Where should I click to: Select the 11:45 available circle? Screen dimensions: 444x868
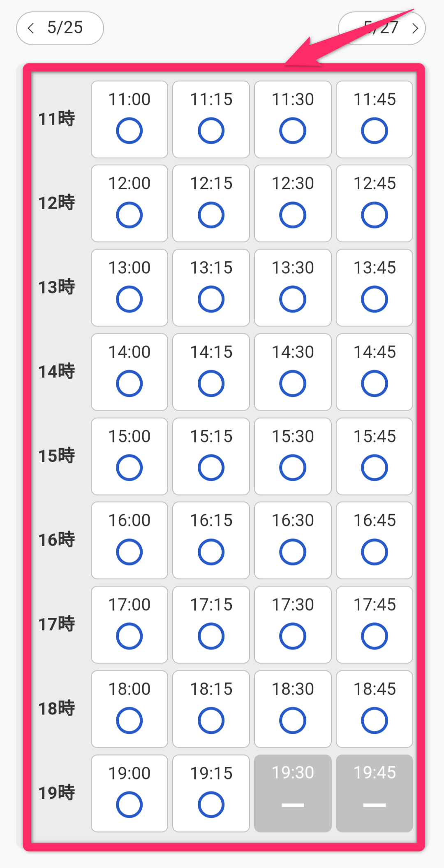click(x=374, y=130)
